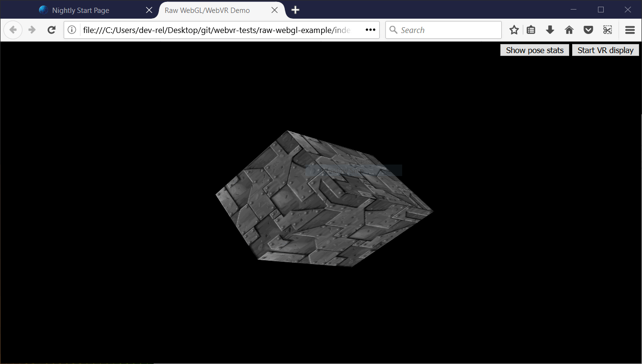The width and height of the screenshot is (642, 364).
Task: Click the Show pose stats button
Action: point(534,50)
